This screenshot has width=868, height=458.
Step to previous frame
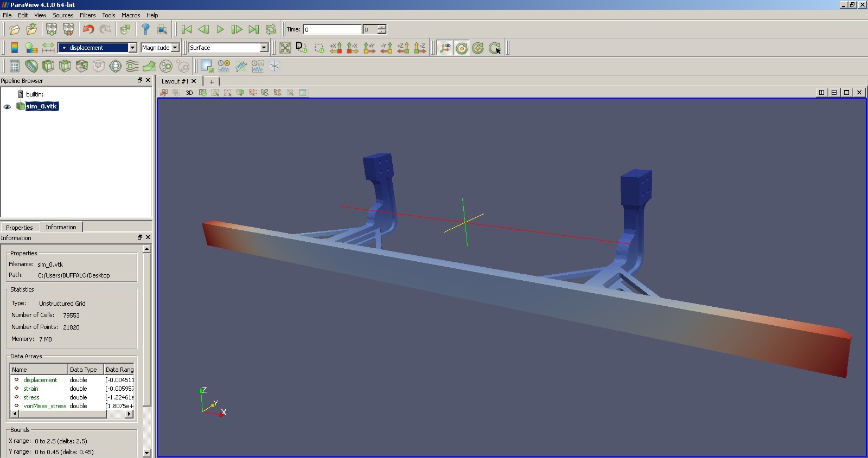click(203, 29)
